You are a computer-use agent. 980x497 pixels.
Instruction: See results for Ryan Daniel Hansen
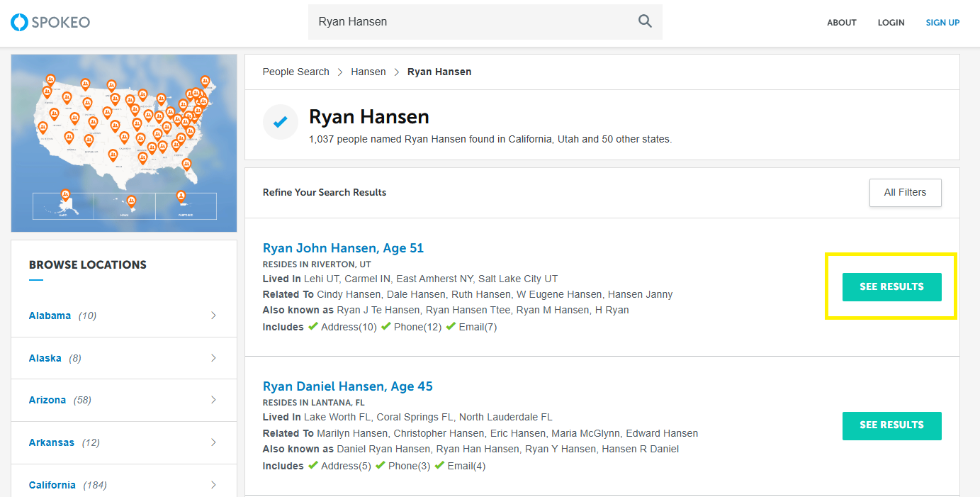pos(891,425)
